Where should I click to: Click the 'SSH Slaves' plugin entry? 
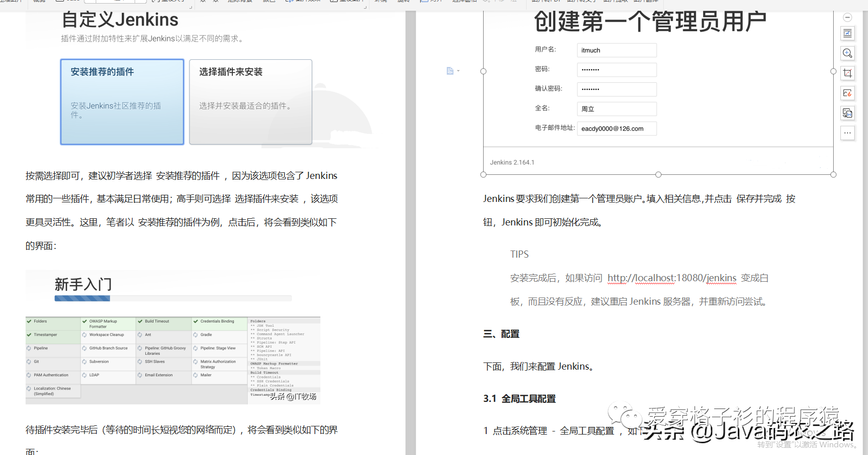pos(164,363)
